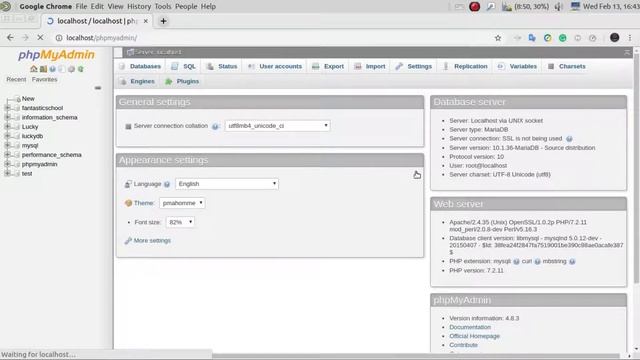Open Chrome profile avatar icon

click(614, 38)
